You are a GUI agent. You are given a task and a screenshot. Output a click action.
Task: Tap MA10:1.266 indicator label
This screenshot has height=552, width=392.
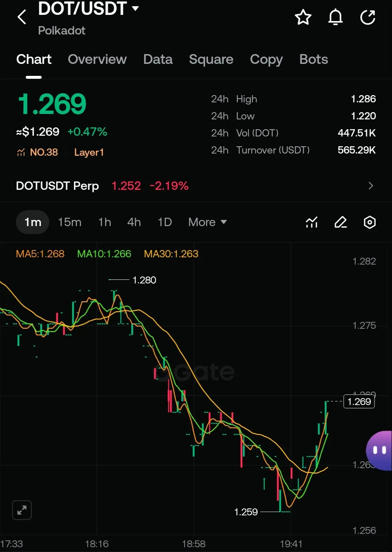click(x=104, y=254)
